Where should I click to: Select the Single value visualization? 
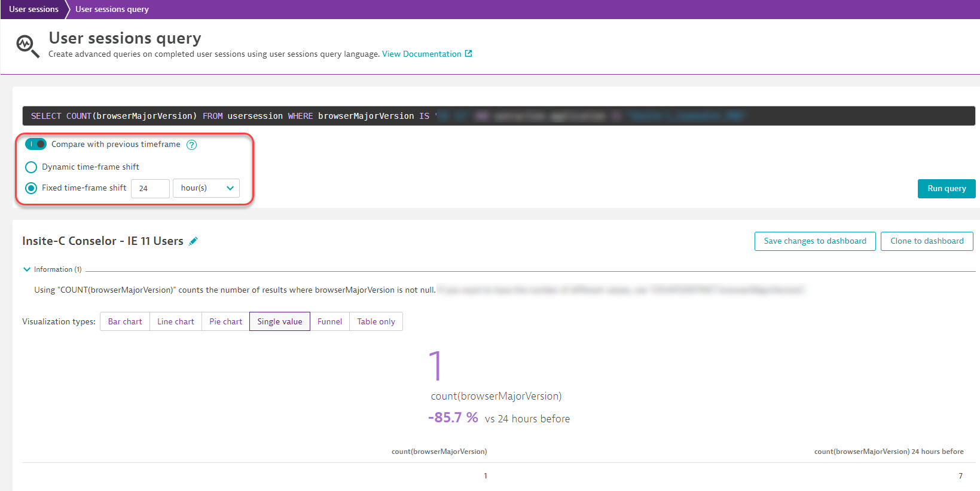click(280, 321)
